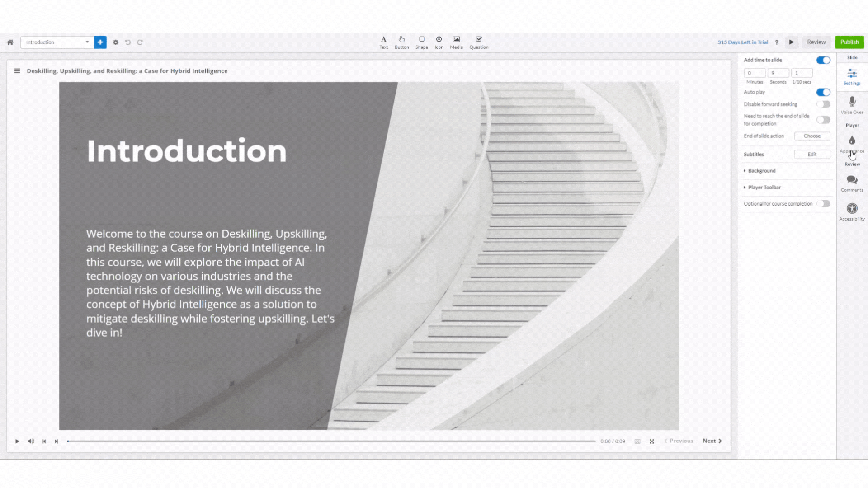Image resolution: width=868 pixels, height=488 pixels.
Task: Expand the Background section
Action: pos(762,171)
